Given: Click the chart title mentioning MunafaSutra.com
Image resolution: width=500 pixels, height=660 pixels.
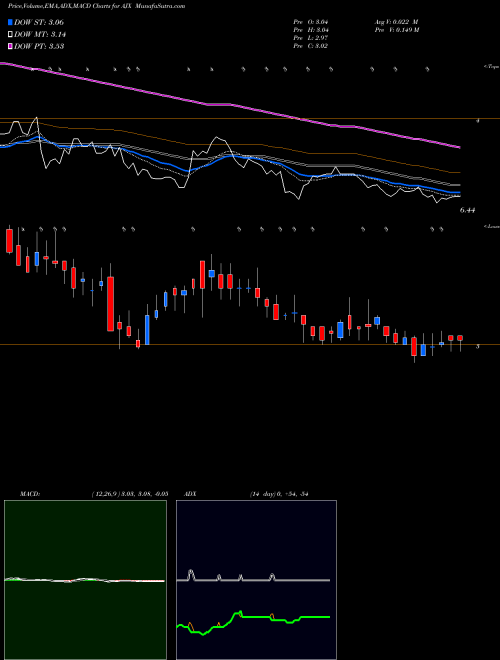Looking at the screenshot, I should [x=96, y=6].
